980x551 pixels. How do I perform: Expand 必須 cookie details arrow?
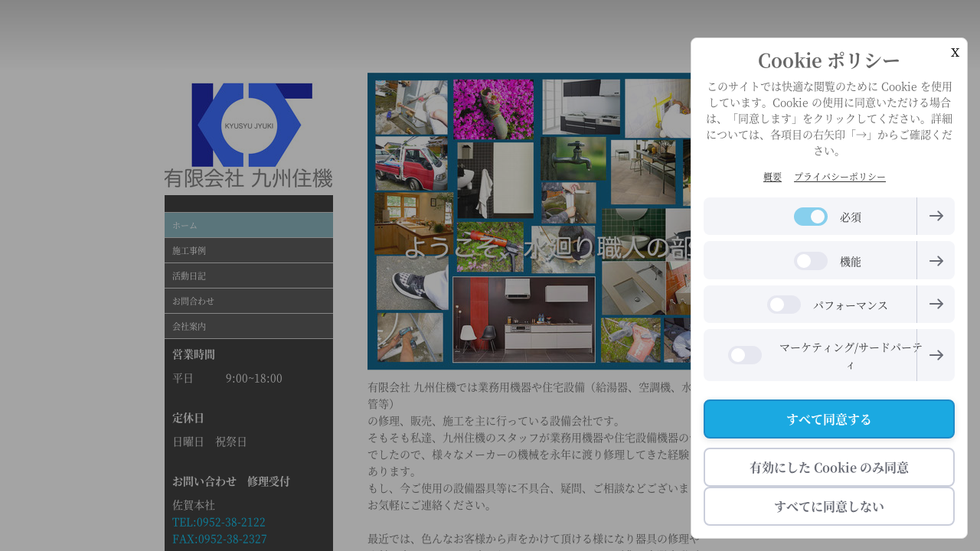coord(936,217)
